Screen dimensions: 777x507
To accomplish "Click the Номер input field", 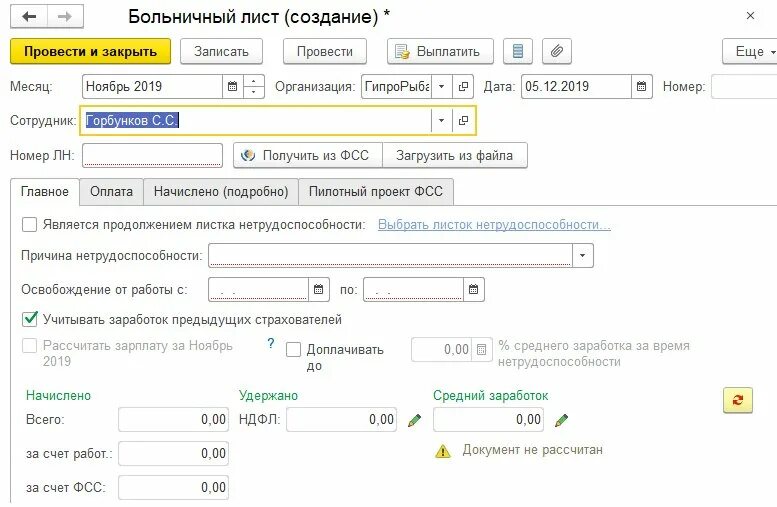I will 744,87.
